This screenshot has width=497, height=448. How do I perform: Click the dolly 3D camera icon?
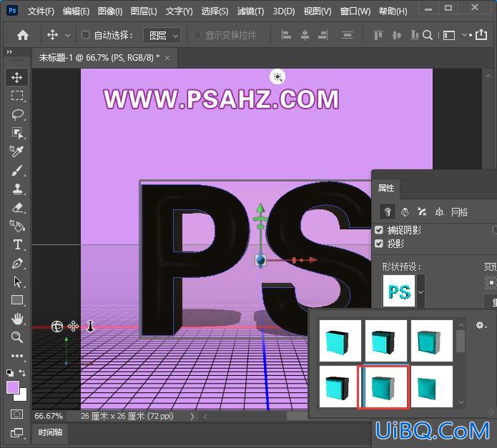(90, 326)
